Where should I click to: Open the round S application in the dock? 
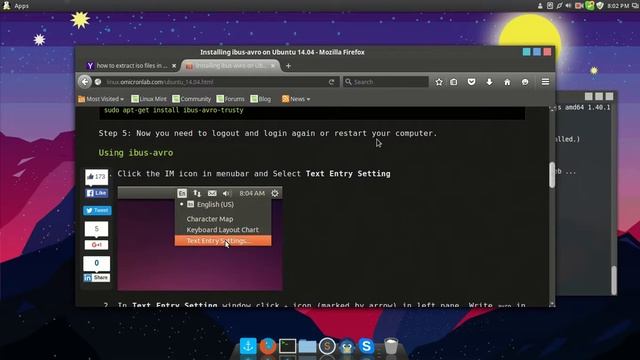(327, 346)
